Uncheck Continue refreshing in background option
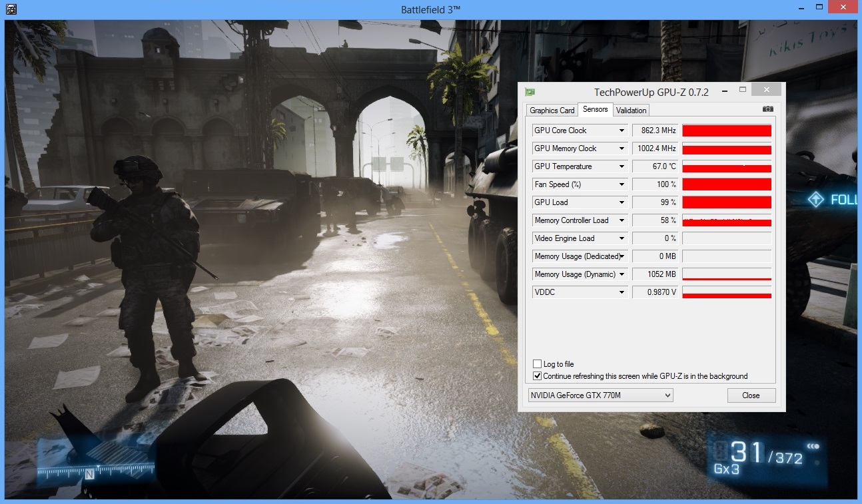Image resolution: width=862 pixels, height=504 pixels. point(537,376)
